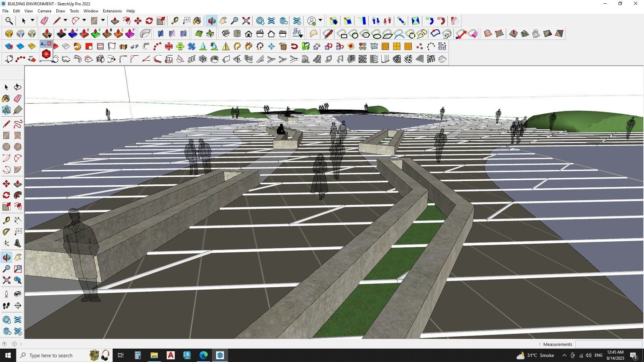Open the Camera menu
This screenshot has width=644, height=362.
[x=44, y=11]
